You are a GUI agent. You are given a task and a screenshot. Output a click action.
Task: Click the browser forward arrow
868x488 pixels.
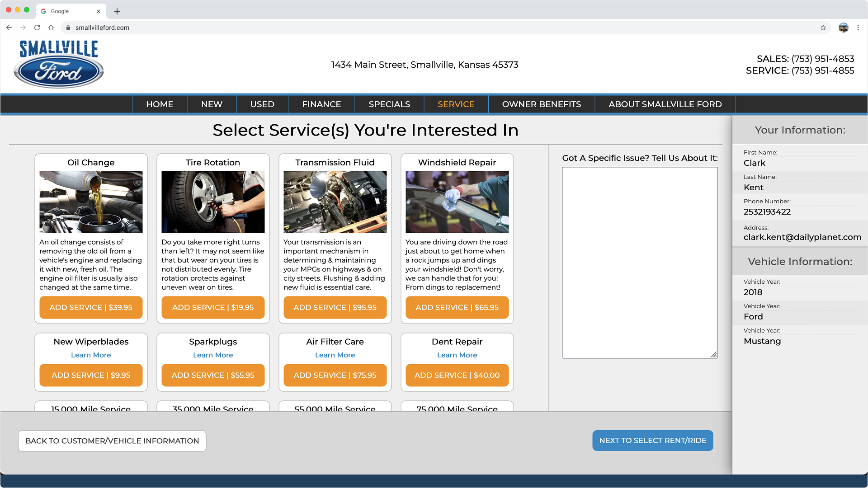pyautogui.click(x=23, y=28)
